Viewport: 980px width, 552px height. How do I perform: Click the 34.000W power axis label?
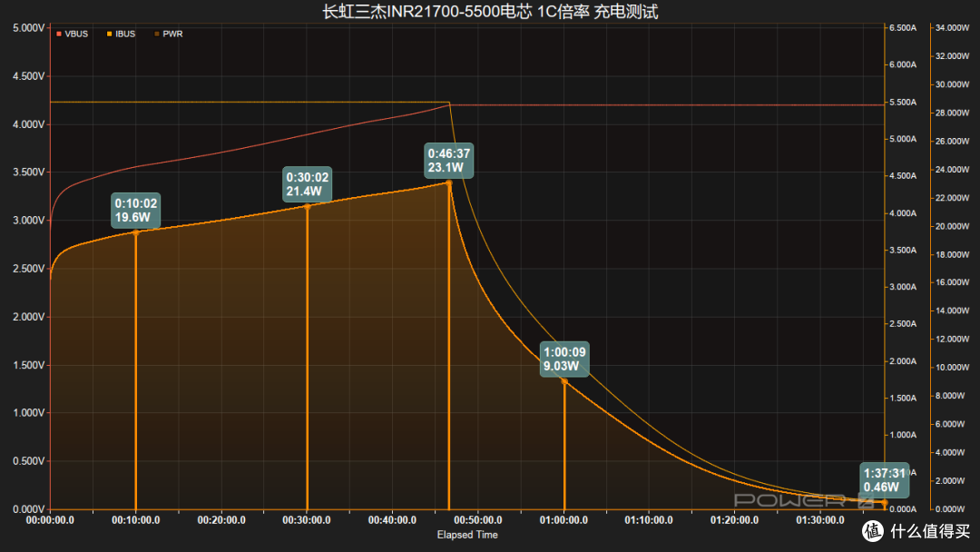pos(953,28)
